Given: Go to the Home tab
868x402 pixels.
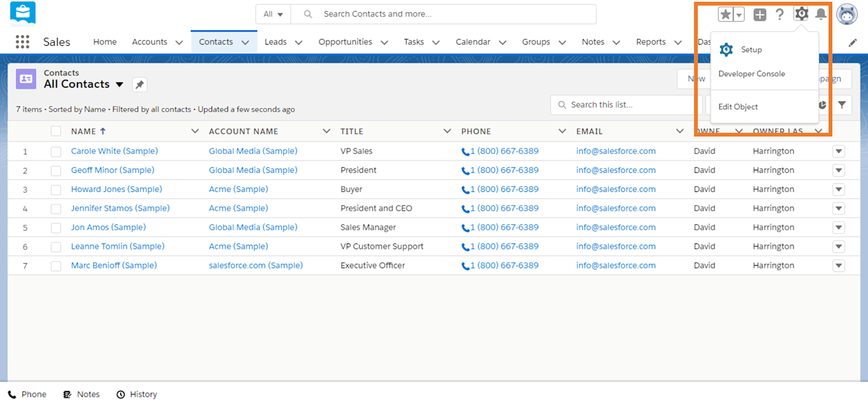Looking at the screenshot, I should [x=105, y=42].
